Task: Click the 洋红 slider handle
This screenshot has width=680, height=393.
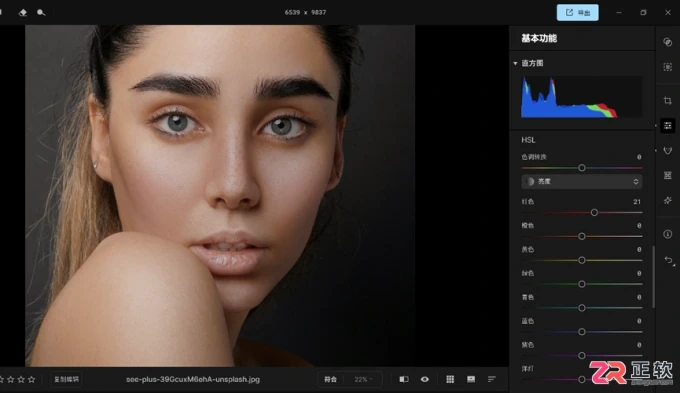Action: (x=582, y=380)
